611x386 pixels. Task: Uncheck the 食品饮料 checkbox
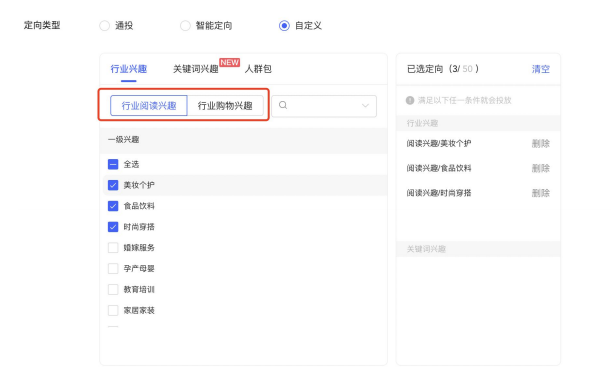click(x=113, y=206)
